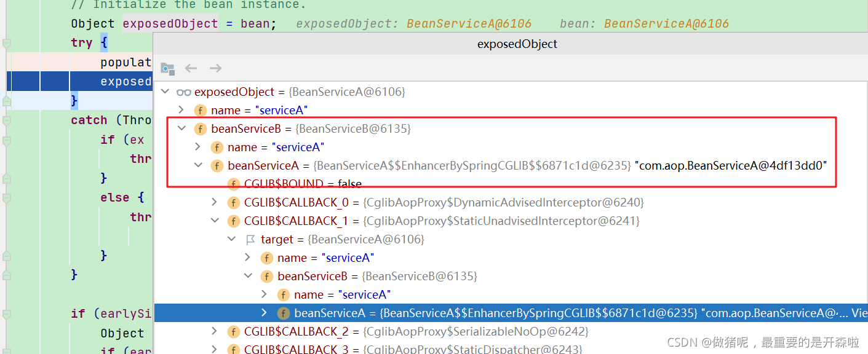Click the glasses watch icon beside exposedObject
This screenshot has height=354, width=868.
coord(183,92)
